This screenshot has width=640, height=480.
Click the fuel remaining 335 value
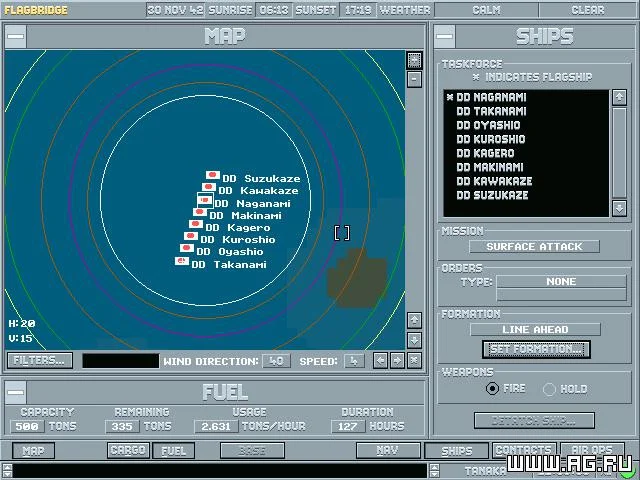[122, 427]
